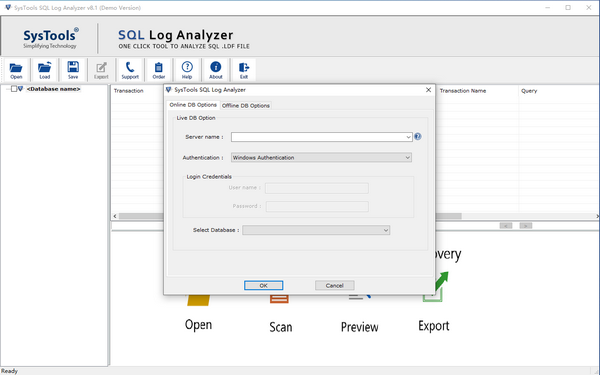
Task: Click the next page '>' button
Action: pos(525,226)
